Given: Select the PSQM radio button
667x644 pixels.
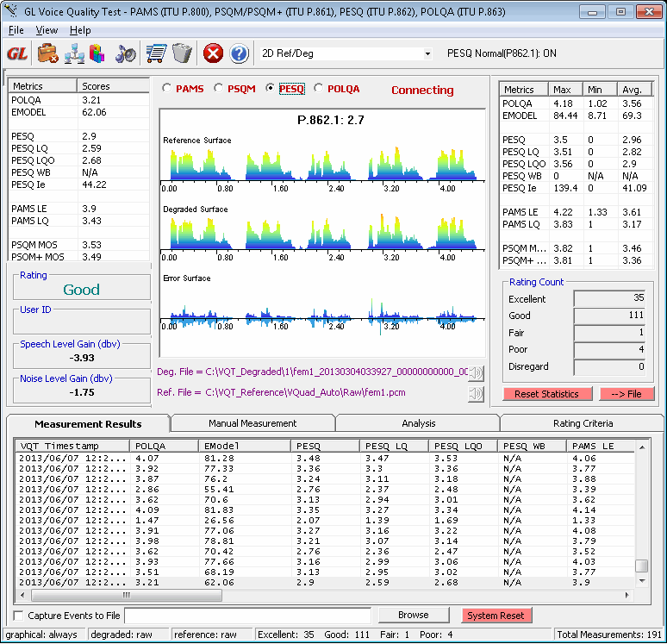Looking at the screenshot, I should tap(218, 88).
